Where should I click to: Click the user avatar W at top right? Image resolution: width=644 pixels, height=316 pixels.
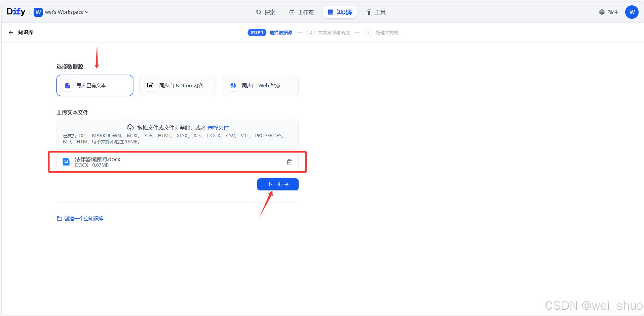[x=632, y=12]
